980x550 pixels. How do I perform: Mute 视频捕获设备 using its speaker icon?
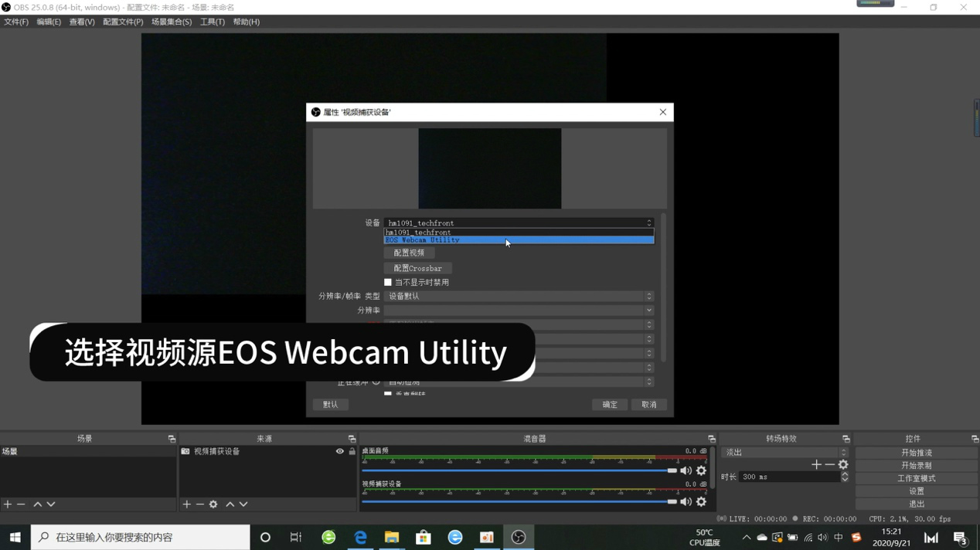685,501
